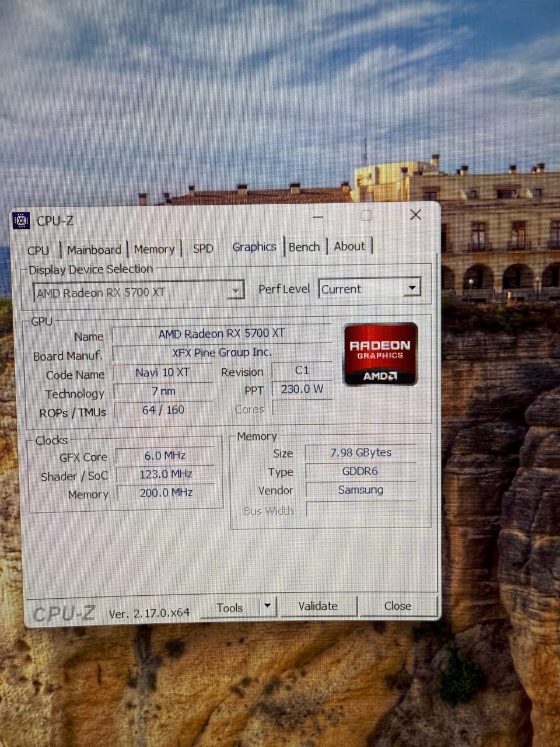560x747 pixels.
Task: Click the 200.0 MHz memory clock value
Action: [x=166, y=493]
